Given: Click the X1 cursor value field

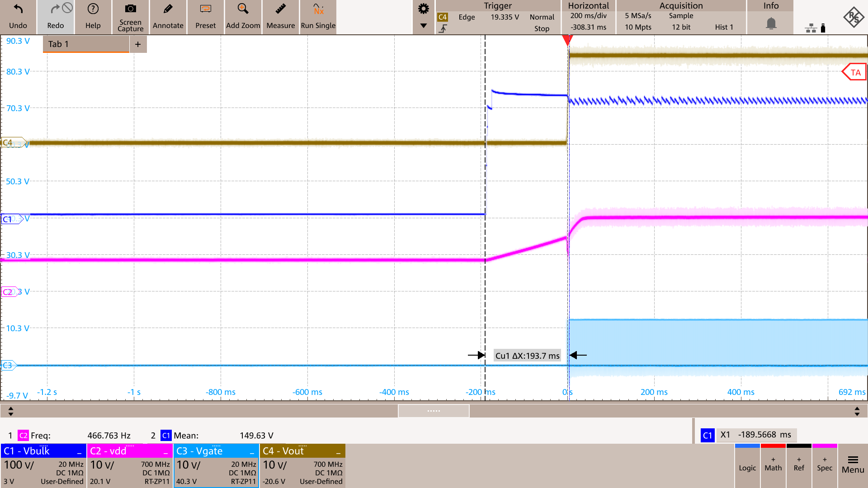Looking at the screenshot, I should click(757, 434).
